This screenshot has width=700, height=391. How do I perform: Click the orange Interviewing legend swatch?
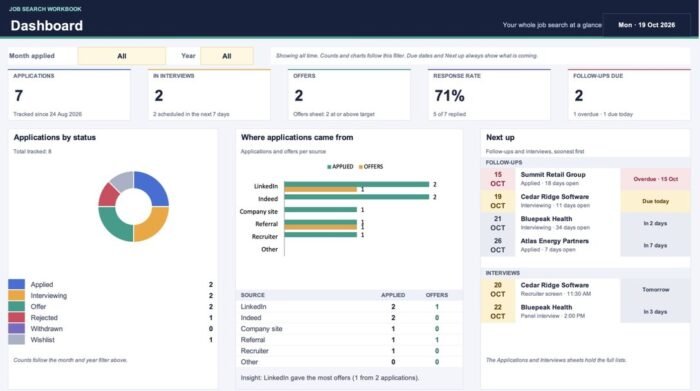(x=17, y=295)
